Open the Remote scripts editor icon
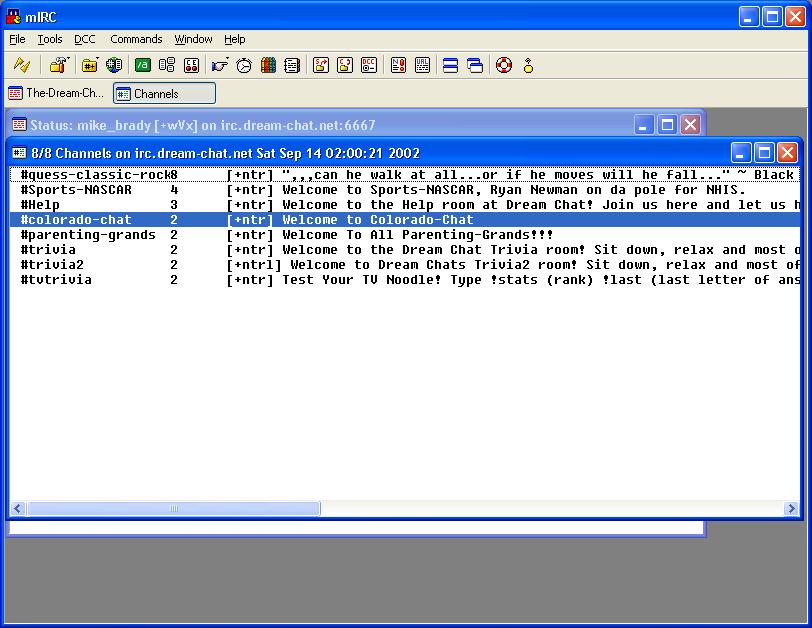This screenshot has height=628, width=812. click(192, 65)
